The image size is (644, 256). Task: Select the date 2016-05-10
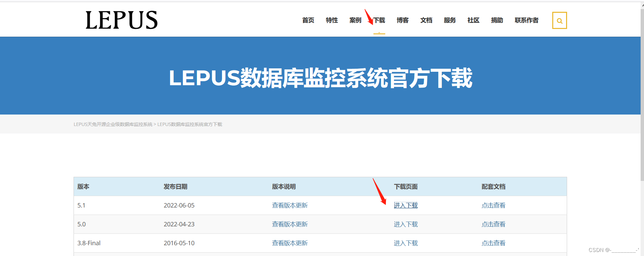tap(179, 243)
